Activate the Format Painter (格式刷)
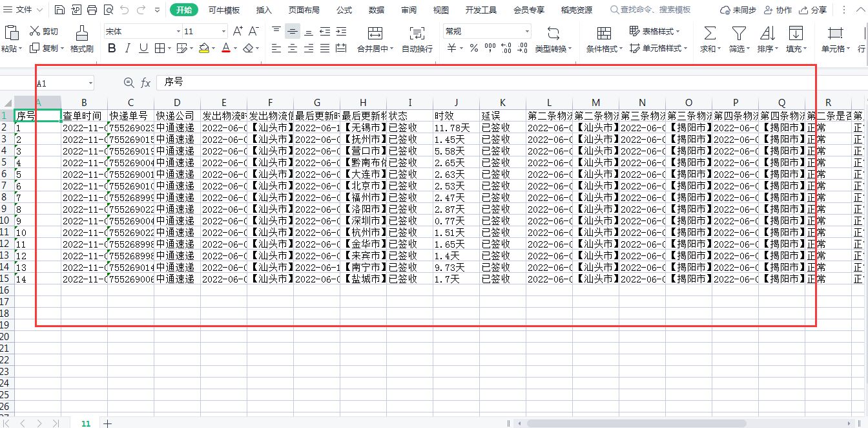Screen dimensions: 868x428 [82, 39]
